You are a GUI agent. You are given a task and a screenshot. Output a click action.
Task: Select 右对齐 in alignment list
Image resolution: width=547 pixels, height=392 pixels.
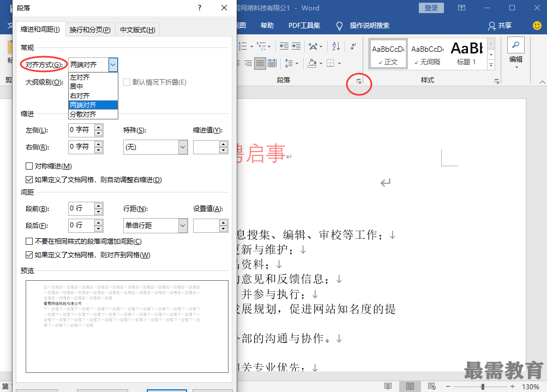pyautogui.click(x=93, y=95)
